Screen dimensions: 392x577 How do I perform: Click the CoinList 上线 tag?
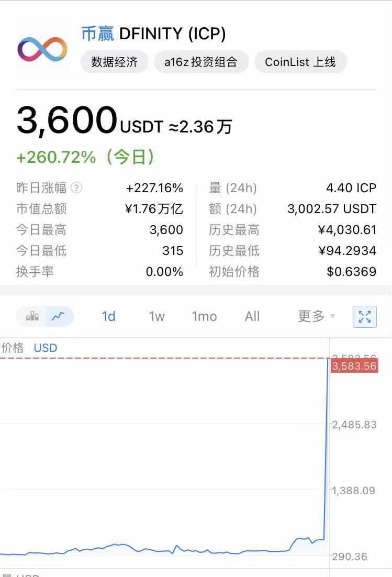300,62
